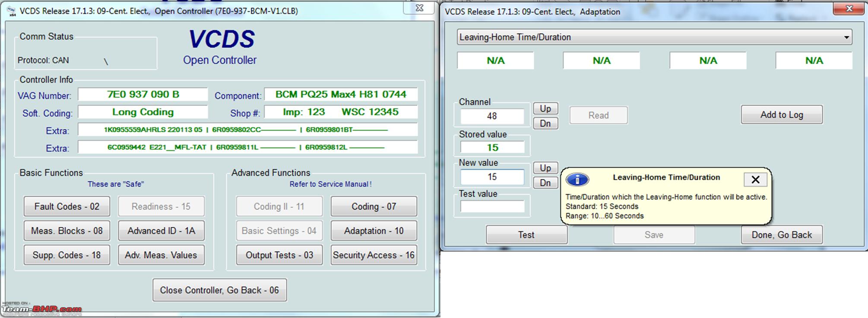Open Supp. Codes - 18
The width and height of the screenshot is (868, 318).
click(67, 255)
